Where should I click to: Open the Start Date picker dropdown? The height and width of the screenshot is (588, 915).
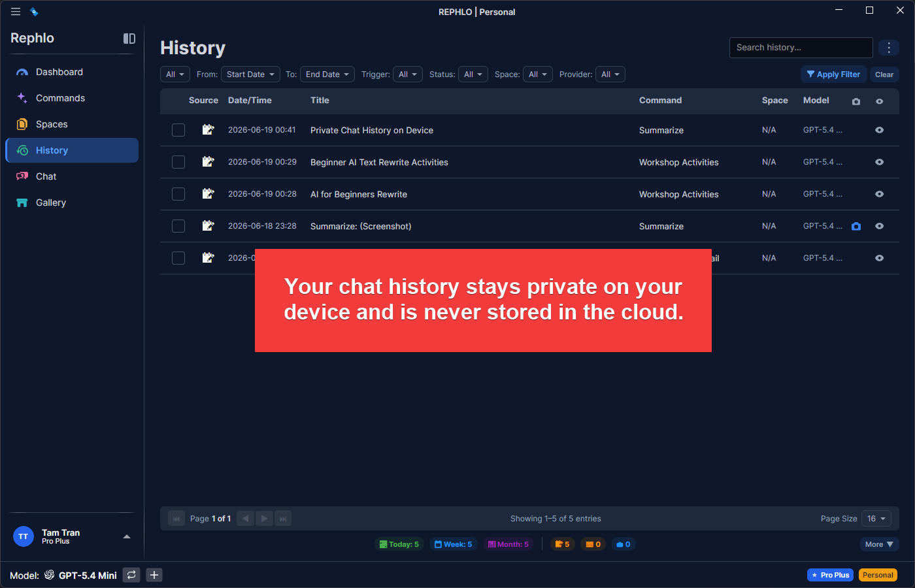tap(250, 74)
